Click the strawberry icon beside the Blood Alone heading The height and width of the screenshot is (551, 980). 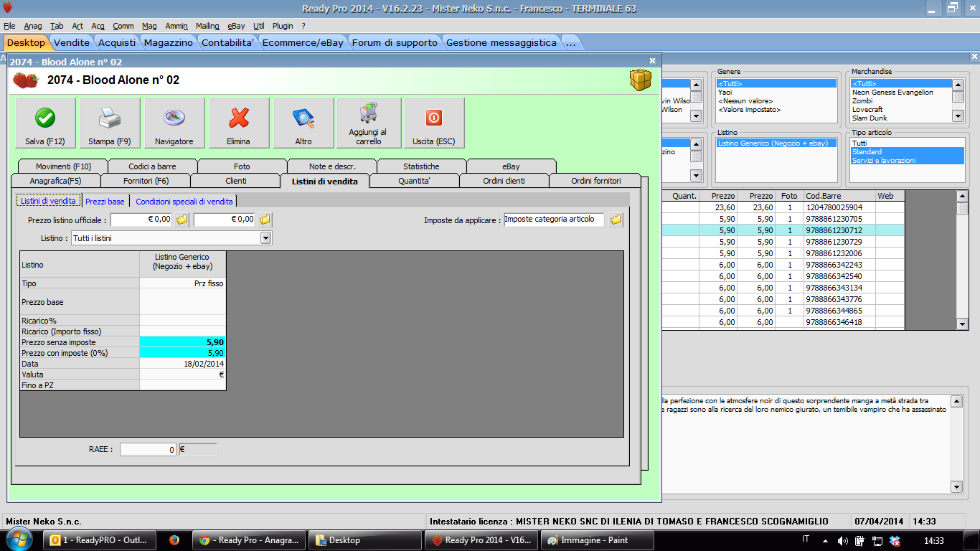(26, 80)
